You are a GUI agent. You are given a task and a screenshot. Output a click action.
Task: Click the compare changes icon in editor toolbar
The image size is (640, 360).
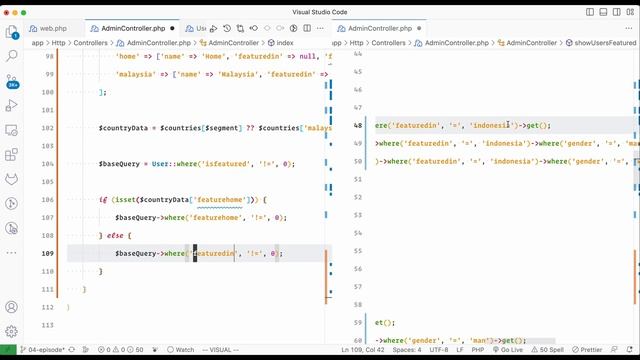[240, 28]
